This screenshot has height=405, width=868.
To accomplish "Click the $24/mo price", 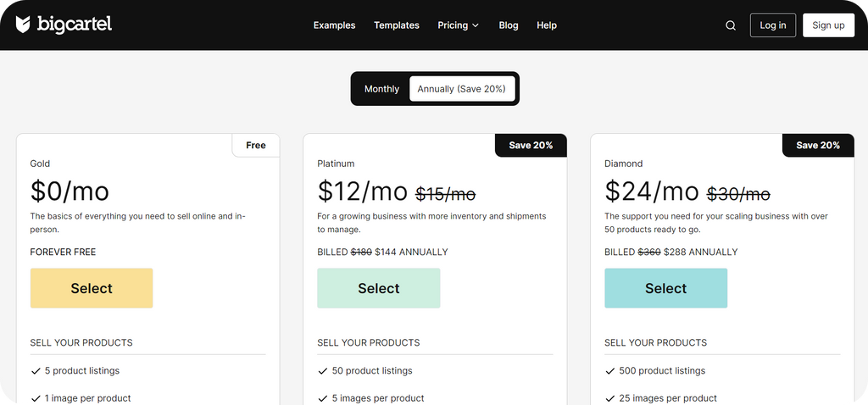I will click(x=652, y=191).
